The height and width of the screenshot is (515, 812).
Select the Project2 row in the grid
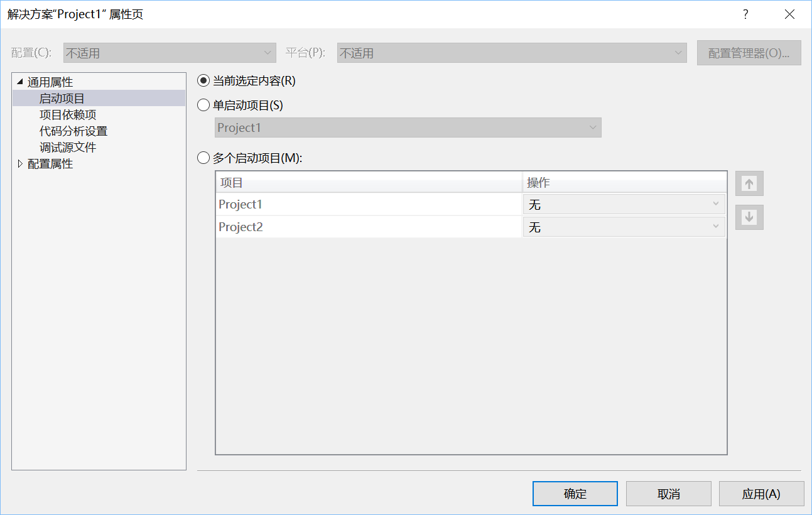point(314,227)
